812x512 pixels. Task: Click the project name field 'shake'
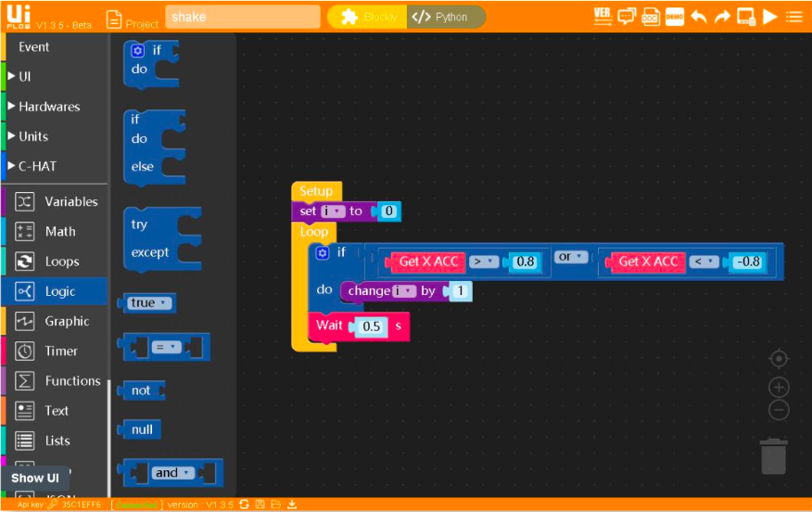coord(242,17)
